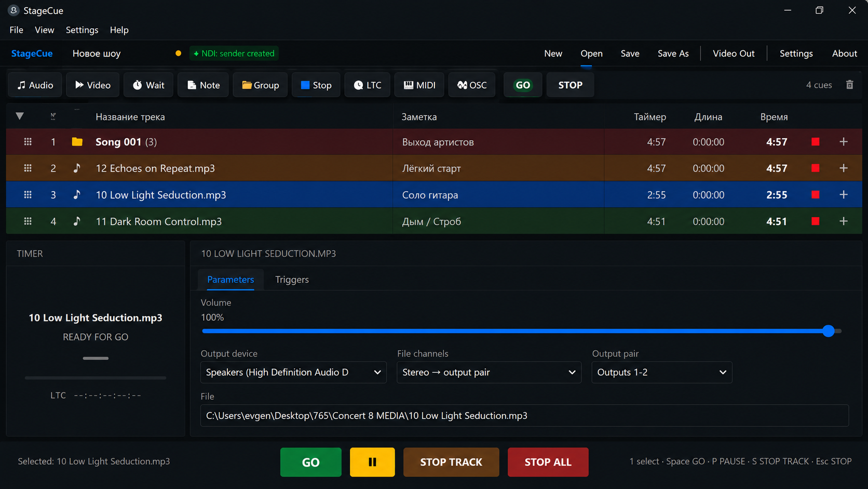Add an Audio cue
The width and height of the screenshot is (868, 489).
[35, 85]
